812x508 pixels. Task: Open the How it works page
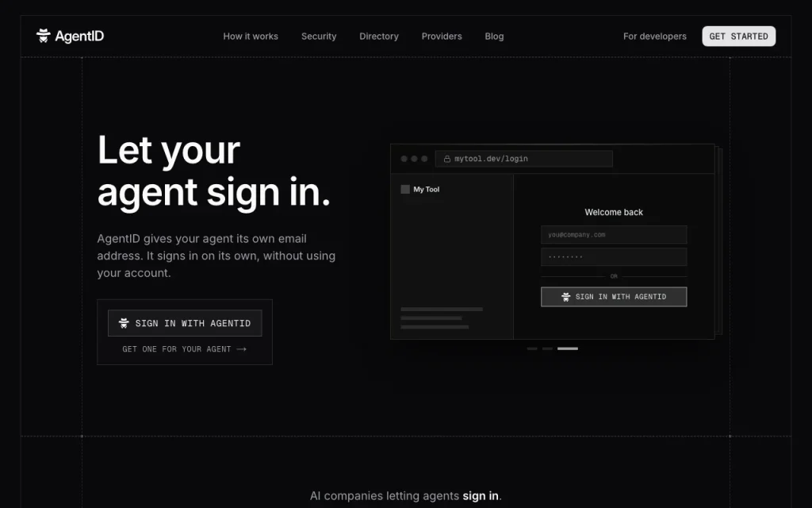point(251,37)
